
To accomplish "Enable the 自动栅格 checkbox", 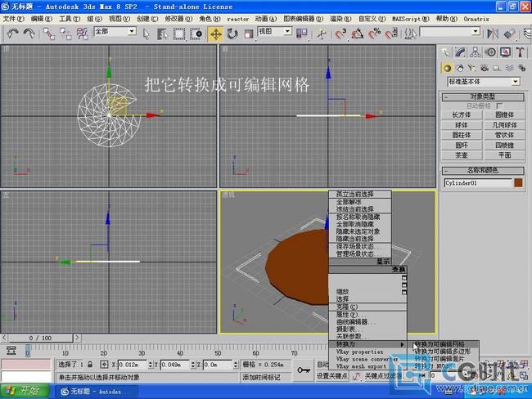I will (x=499, y=105).
